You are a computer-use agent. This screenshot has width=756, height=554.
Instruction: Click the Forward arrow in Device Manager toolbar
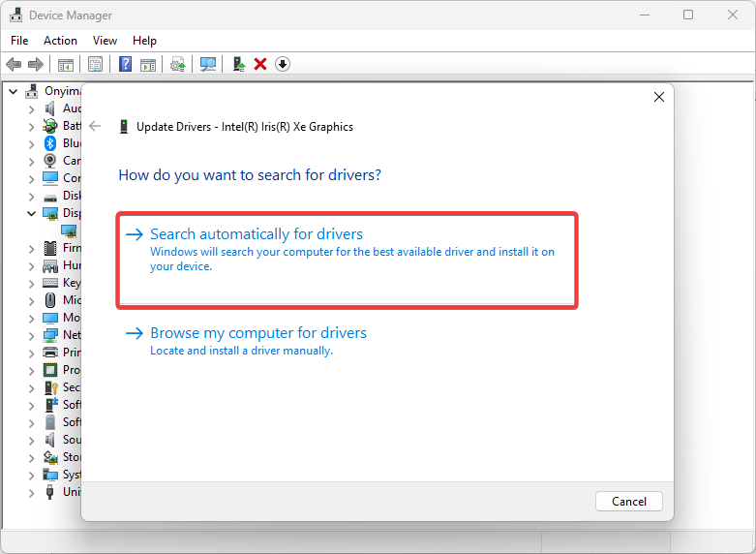click(x=36, y=64)
